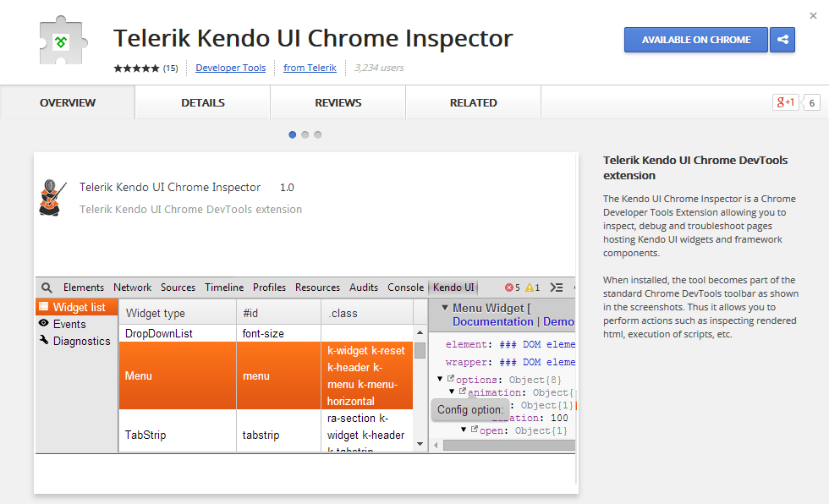Click the puzzle-piece extension icon
Viewport: 829px width, 504px height.
tap(63, 40)
